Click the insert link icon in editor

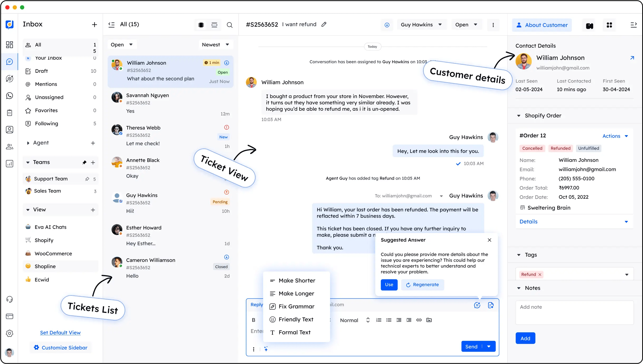pyautogui.click(x=419, y=320)
